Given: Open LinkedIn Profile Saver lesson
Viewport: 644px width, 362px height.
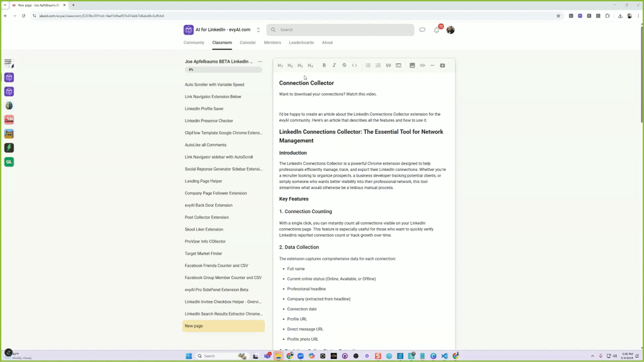Looking at the screenshot, I should tap(204, 109).
